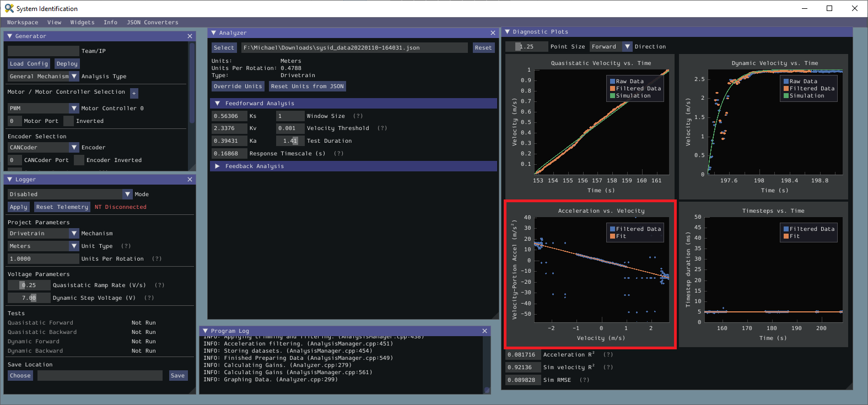Expand the Feedback Analysis section
This screenshot has width=868, height=405.
tap(217, 166)
